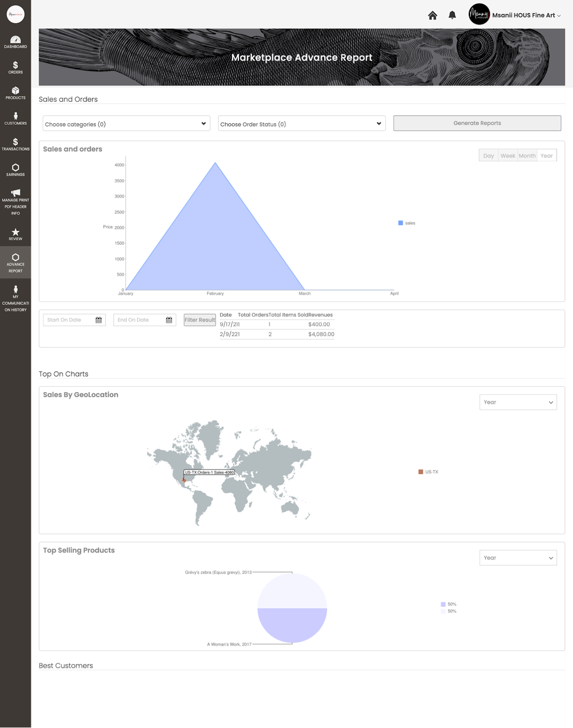Click the $400.00 revenue cell

coord(319,324)
